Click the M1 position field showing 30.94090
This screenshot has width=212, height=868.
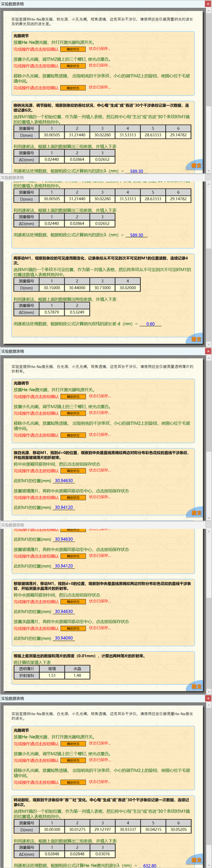tap(64, 638)
